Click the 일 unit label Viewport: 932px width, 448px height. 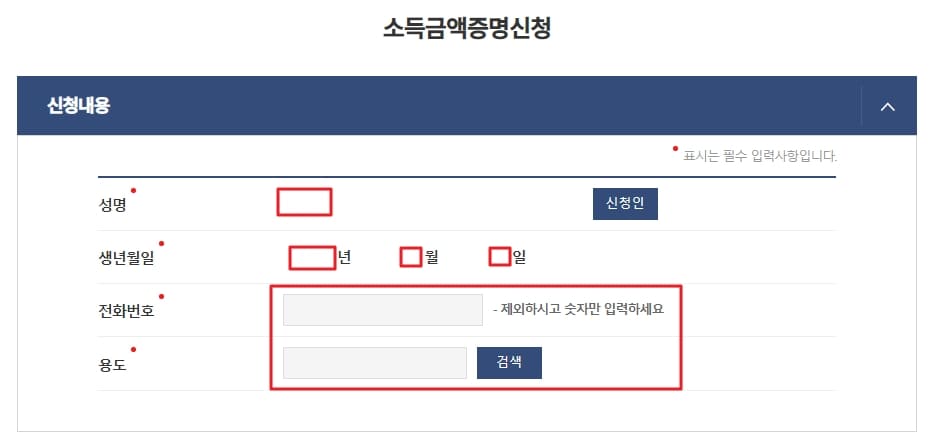(519, 257)
